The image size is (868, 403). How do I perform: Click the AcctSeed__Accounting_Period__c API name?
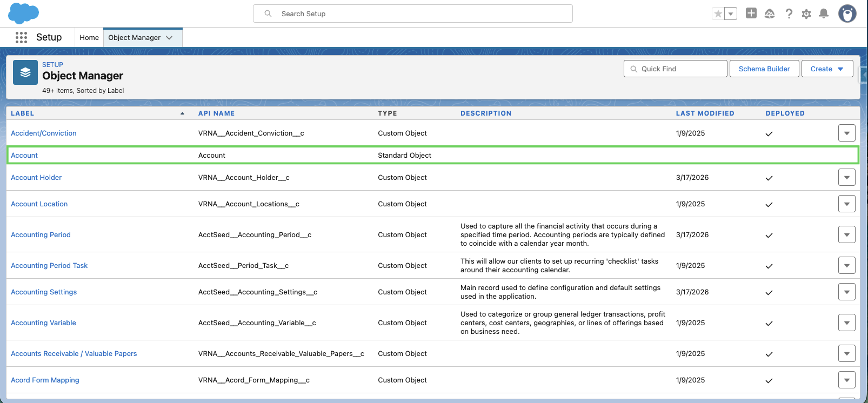255,235
